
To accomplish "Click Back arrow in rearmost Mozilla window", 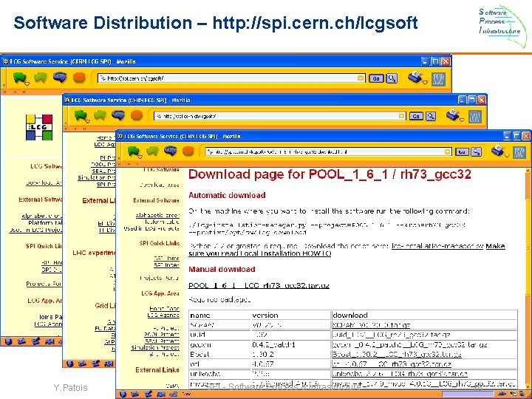I will [20, 78].
